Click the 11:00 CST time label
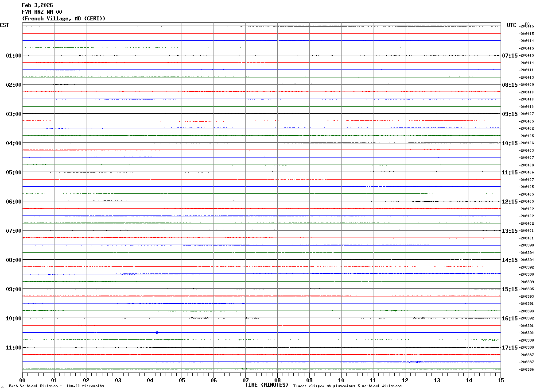536x392 pixels. point(14,348)
